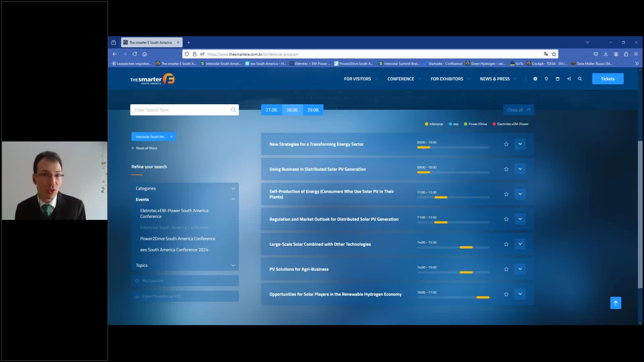Click the login arrow icon in header
Image resolution: width=644 pixels, height=362 pixels.
point(569,79)
